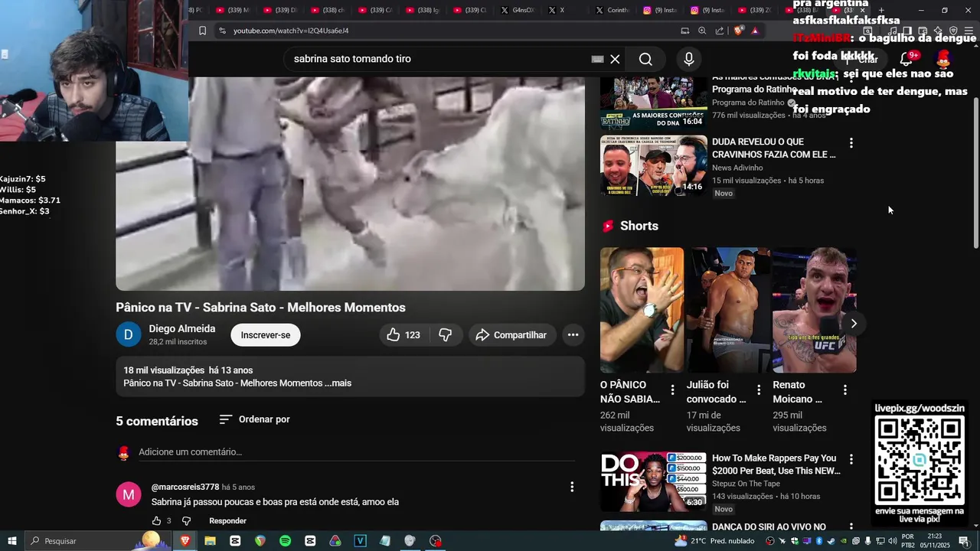Open the Diego Almeida channel name link
This screenshot has width=980, height=551.
(182, 329)
